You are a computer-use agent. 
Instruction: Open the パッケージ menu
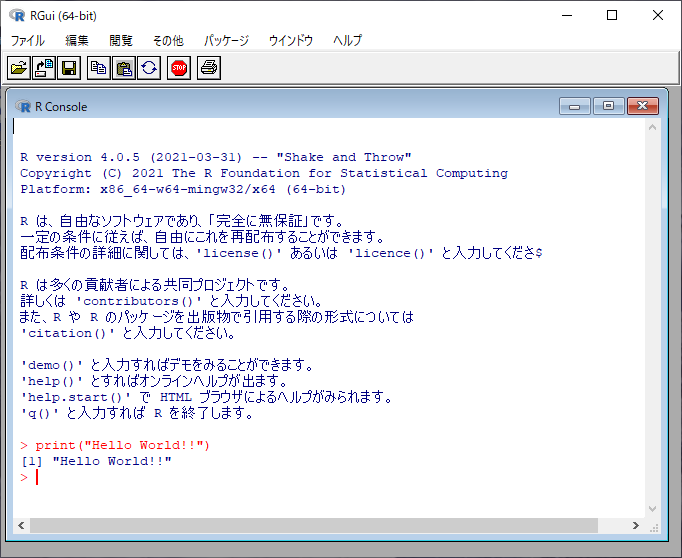[226, 40]
